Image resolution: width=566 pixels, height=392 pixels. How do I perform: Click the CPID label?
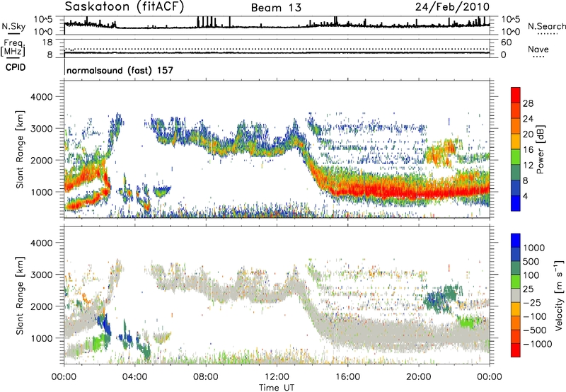[x=16, y=67]
